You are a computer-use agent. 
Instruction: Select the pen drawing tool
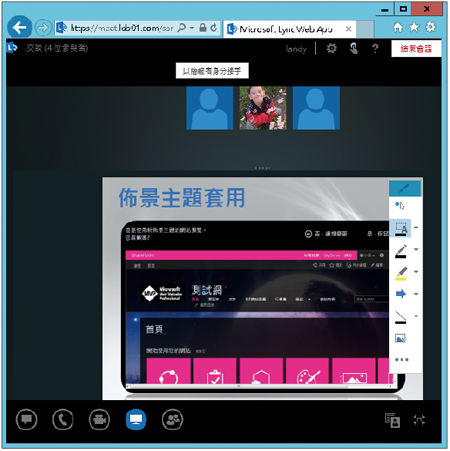click(401, 251)
